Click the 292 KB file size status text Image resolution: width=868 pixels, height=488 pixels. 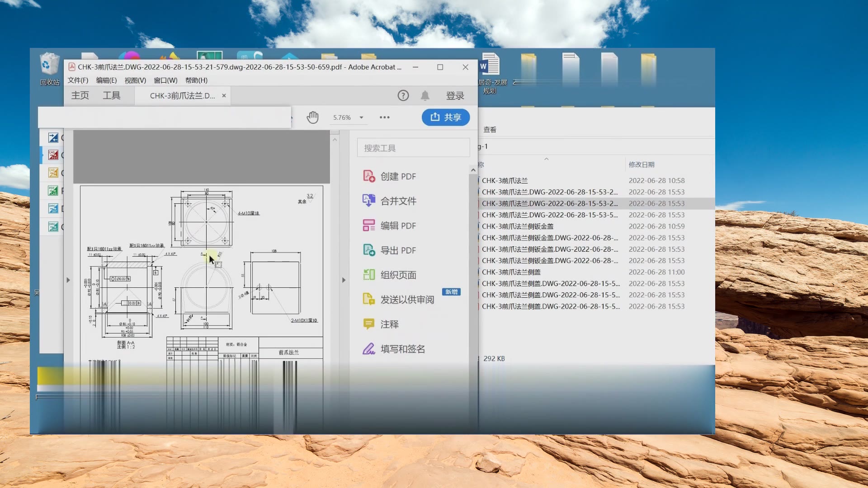494,358
